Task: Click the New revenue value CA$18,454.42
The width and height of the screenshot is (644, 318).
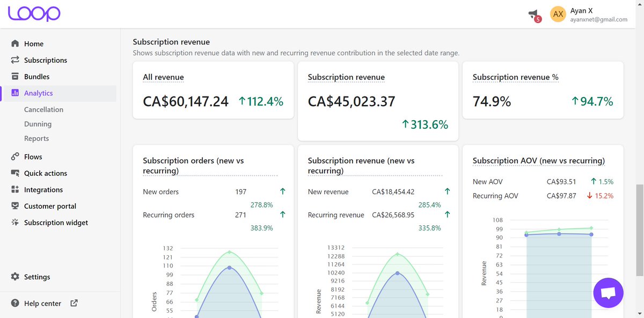Action: pyautogui.click(x=393, y=191)
